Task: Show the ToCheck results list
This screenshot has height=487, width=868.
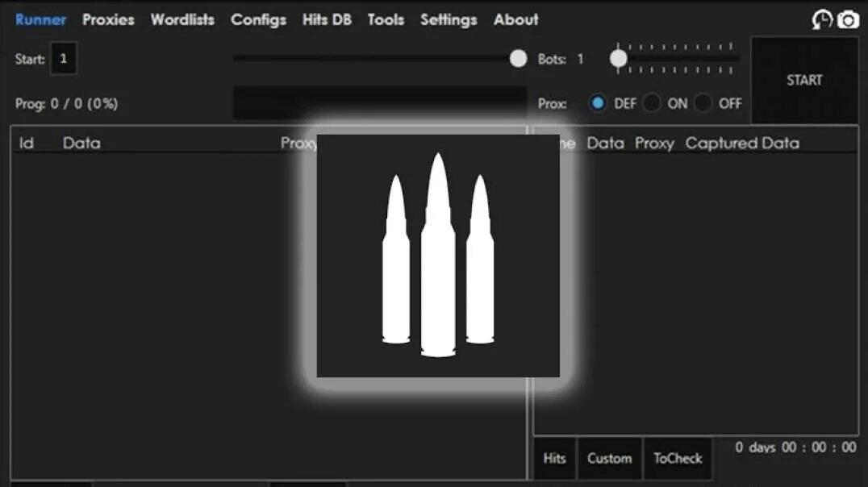Action: [x=678, y=458]
